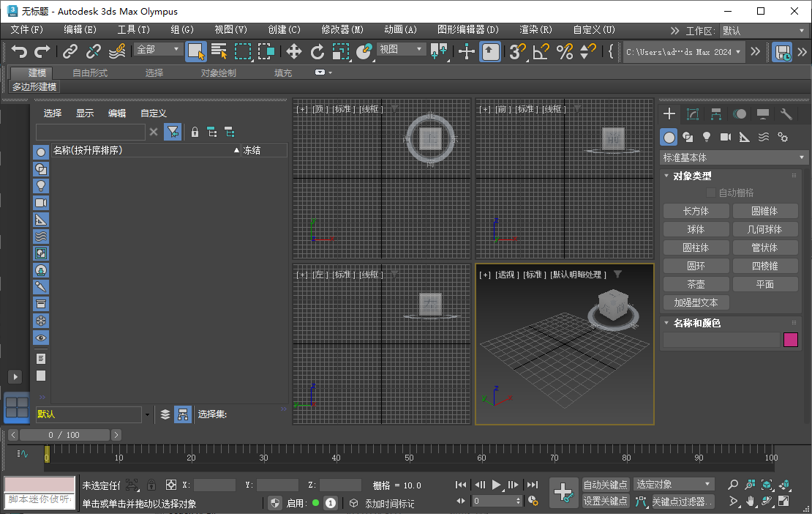Toggle the 自动关键点 button
The height and width of the screenshot is (514, 812).
[x=606, y=485]
